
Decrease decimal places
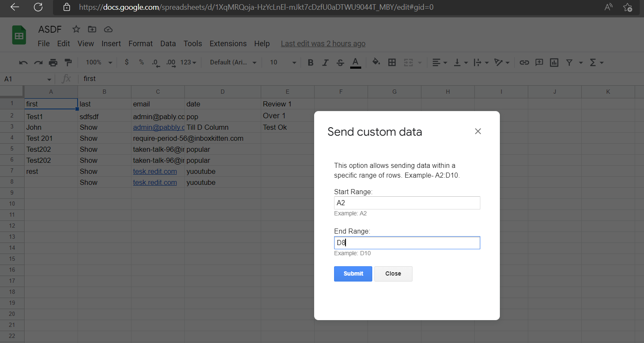point(156,63)
